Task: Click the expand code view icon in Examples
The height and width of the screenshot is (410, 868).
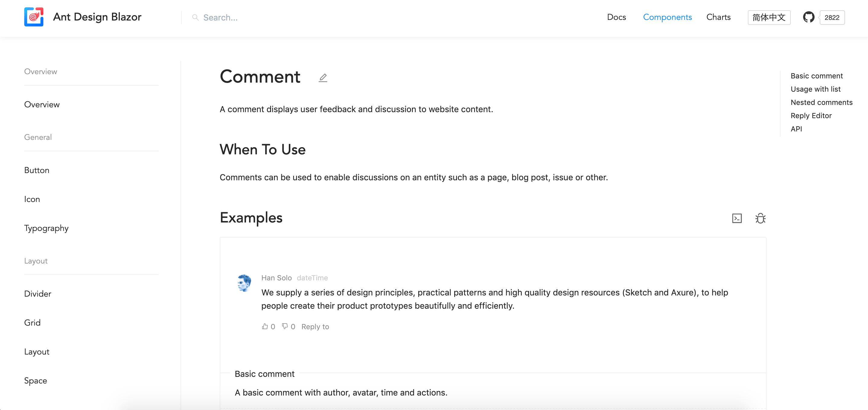Action: (737, 219)
